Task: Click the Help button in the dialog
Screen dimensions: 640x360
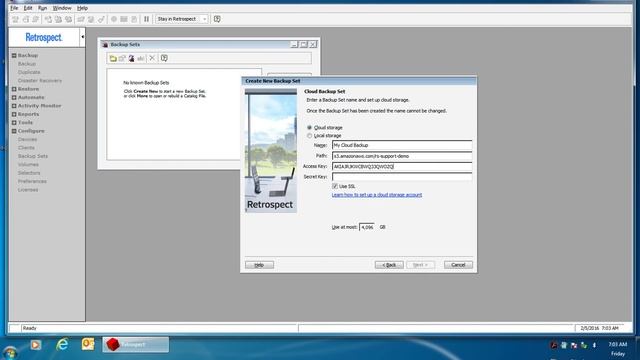Action: coord(259,265)
